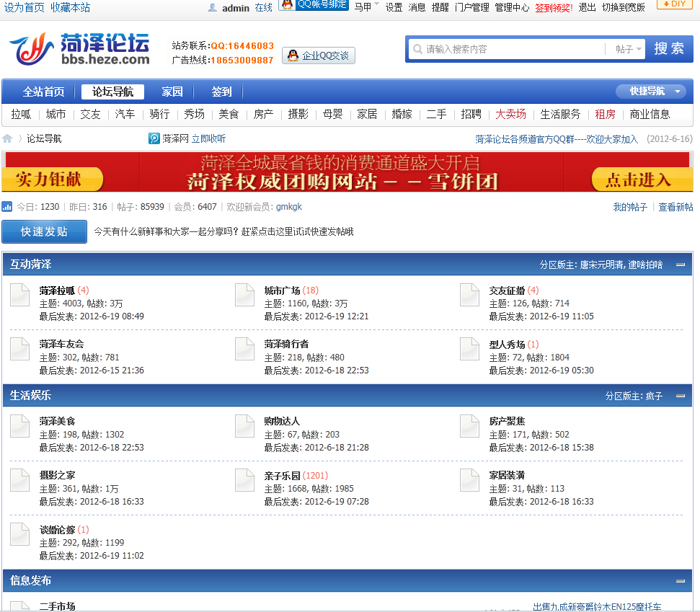Open the 管理中心 link
Screen dimensions: 700x612
point(512,8)
